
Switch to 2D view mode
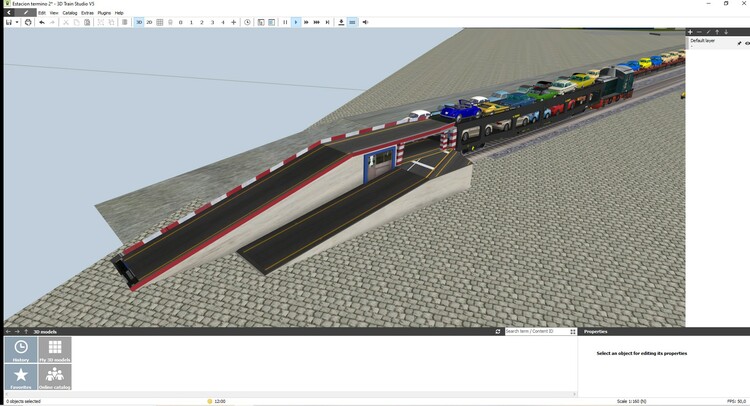coord(149,22)
